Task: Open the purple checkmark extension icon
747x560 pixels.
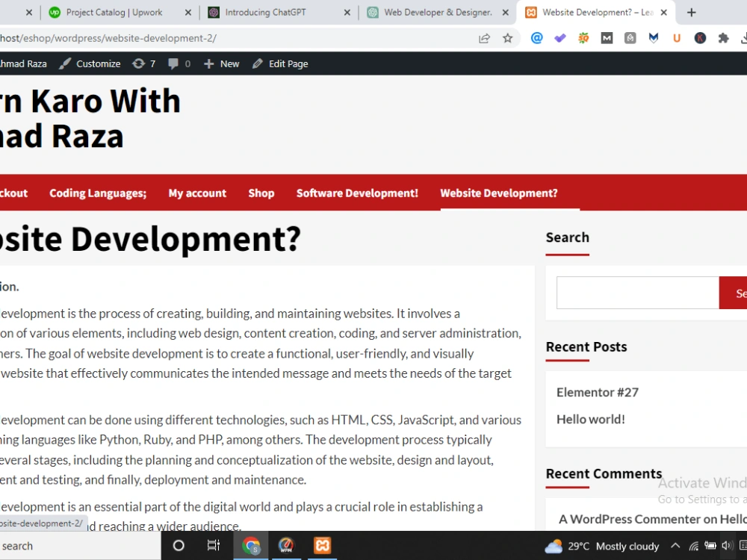Action: [x=560, y=38]
